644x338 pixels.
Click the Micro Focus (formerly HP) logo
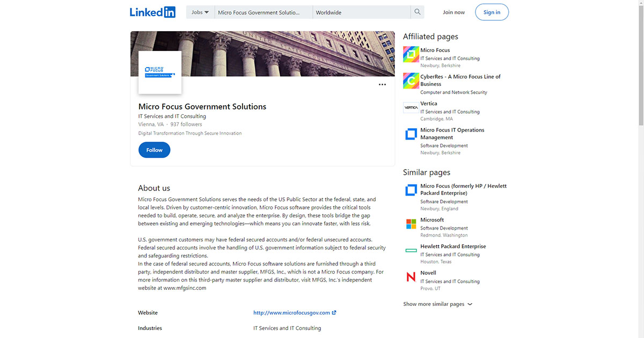[411, 190]
